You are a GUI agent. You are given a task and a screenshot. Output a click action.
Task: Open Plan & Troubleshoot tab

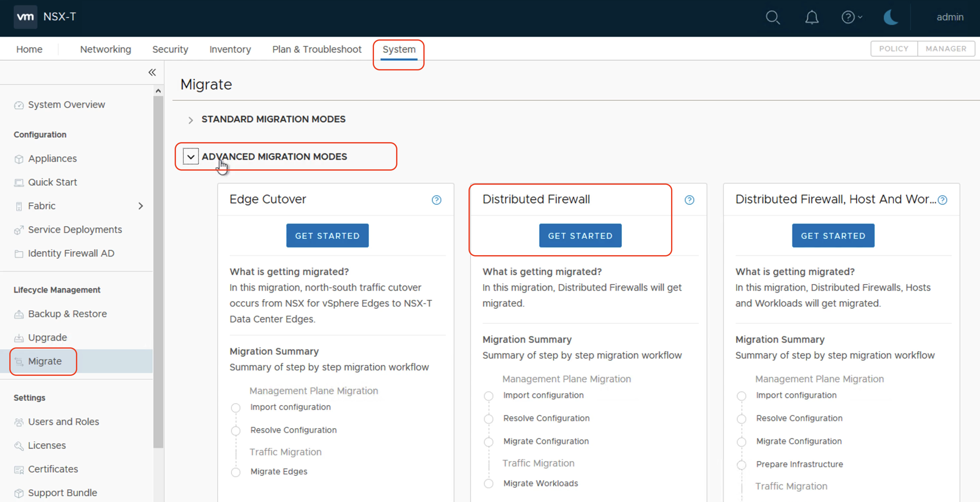pyautogui.click(x=317, y=49)
